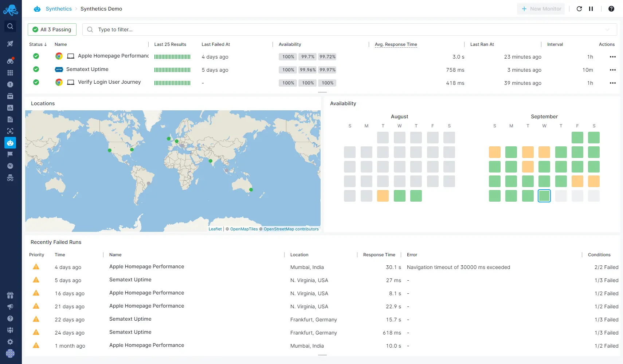Click the Navigation timeout of 30000 ms error text
Screen dimensions: 623x364
[458, 267]
